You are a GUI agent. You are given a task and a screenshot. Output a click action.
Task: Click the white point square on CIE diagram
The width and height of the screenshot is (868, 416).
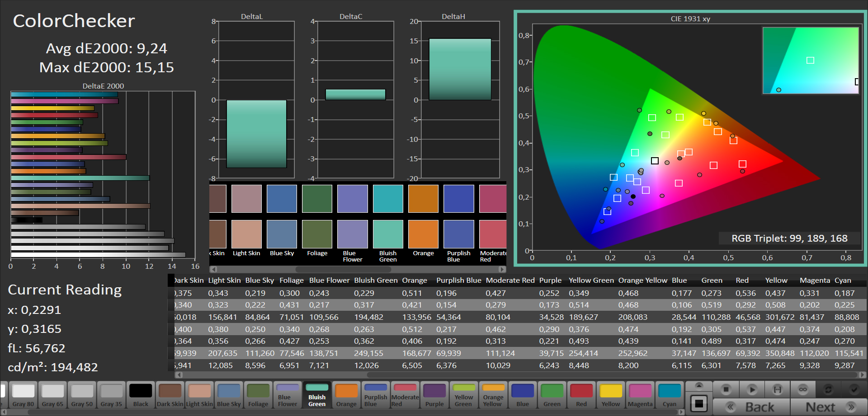(x=655, y=161)
